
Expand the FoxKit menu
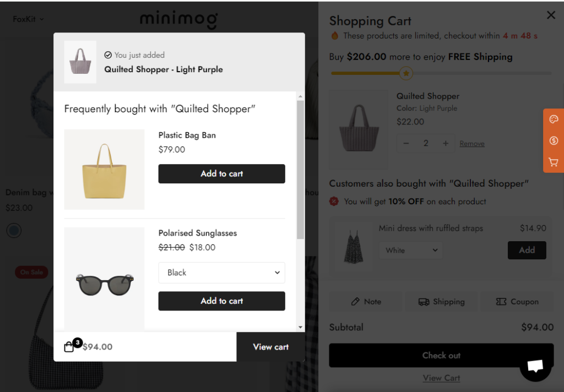28,19
